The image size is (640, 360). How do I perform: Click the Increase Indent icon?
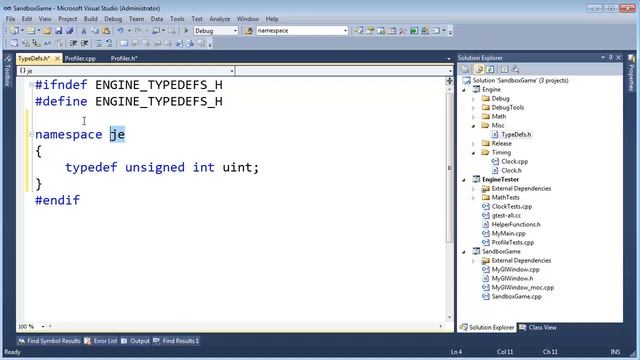point(84,43)
